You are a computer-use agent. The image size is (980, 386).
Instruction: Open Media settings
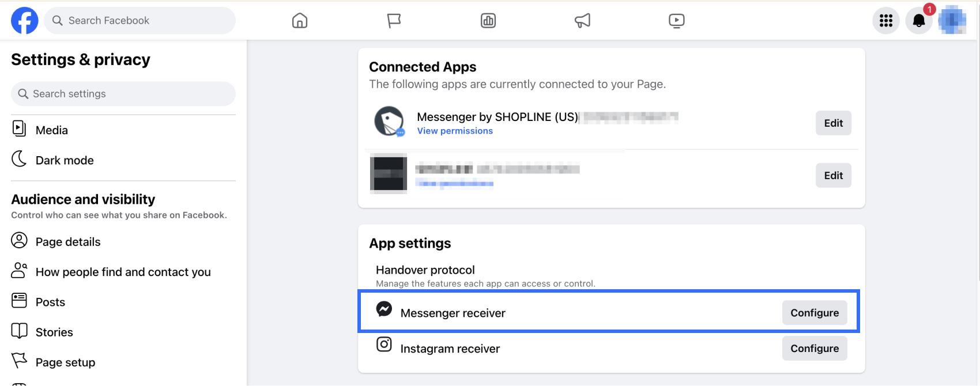click(52, 130)
